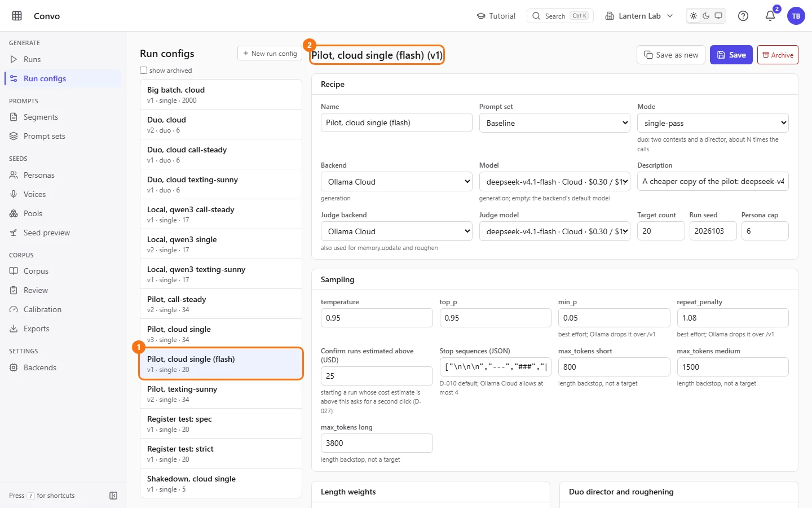
Task: Open the app grid menu icon
Action: (17, 16)
